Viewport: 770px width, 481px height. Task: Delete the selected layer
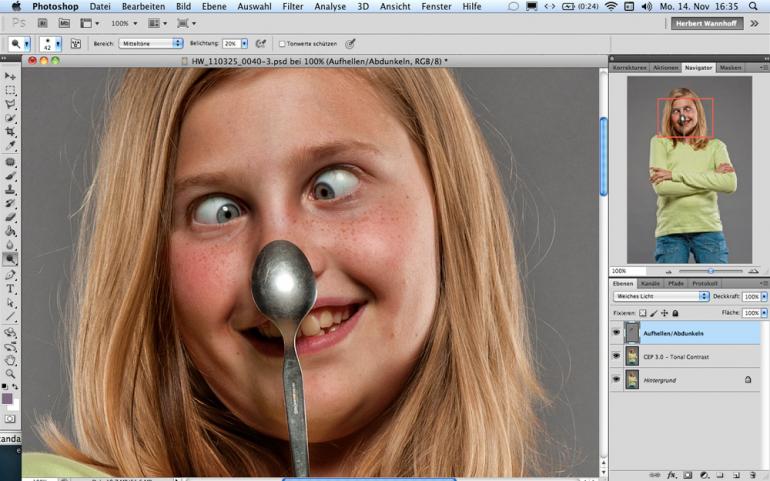point(752,475)
